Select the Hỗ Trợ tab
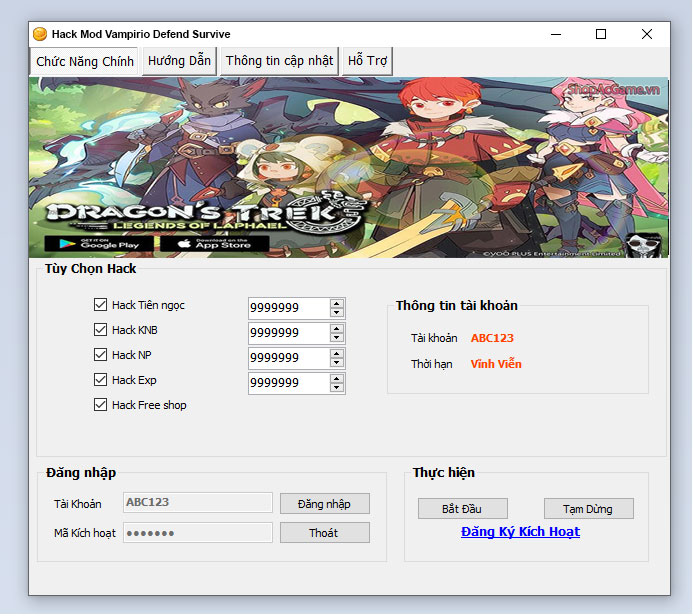693x616 pixels. 367,61
